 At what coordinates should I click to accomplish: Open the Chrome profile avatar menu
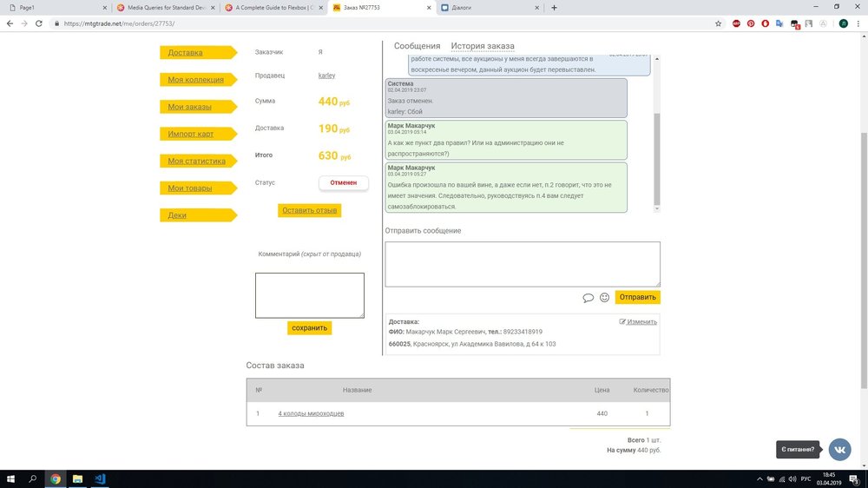tap(843, 23)
